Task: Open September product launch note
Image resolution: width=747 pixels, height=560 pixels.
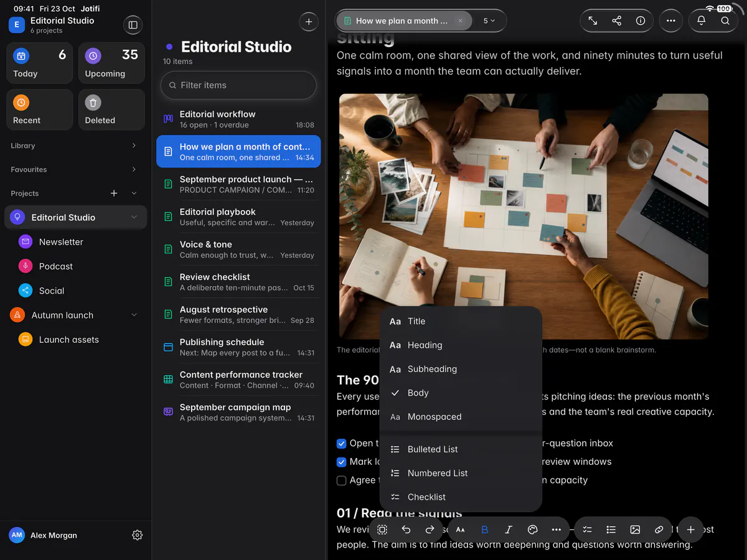Action: [238, 184]
